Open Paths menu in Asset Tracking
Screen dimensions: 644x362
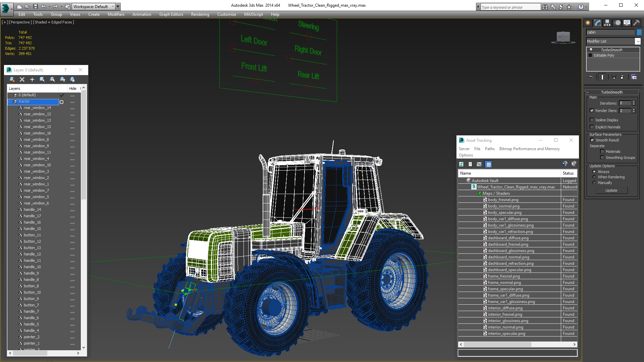pos(490,149)
